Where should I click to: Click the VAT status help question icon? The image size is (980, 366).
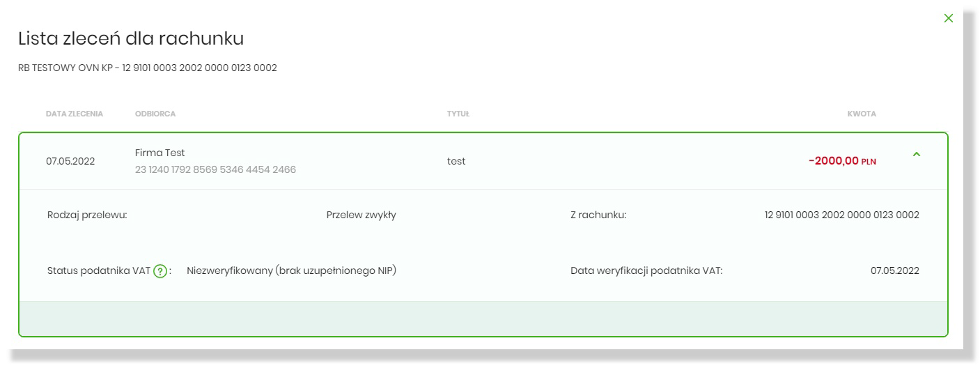(161, 271)
